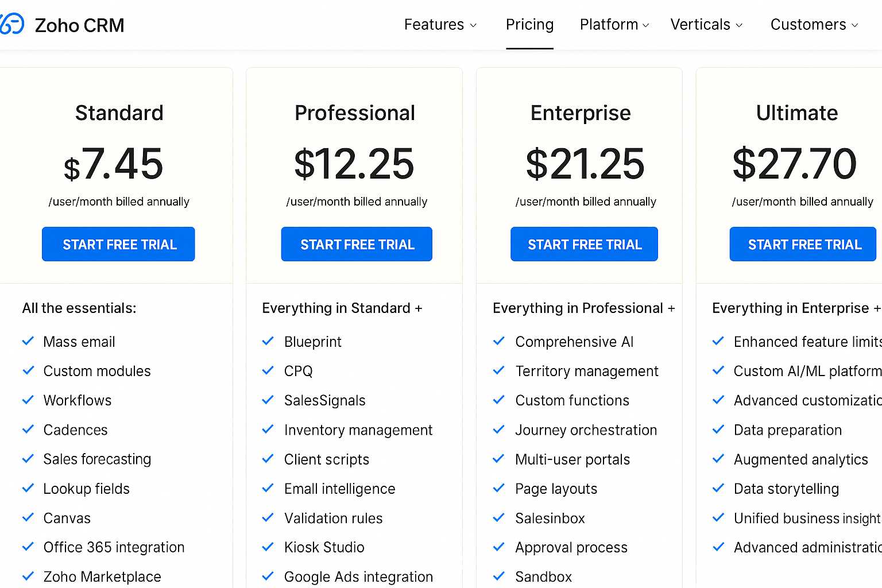The height and width of the screenshot is (588, 882).
Task: Open the Platform dropdown menu
Action: (x=614, y=25)
